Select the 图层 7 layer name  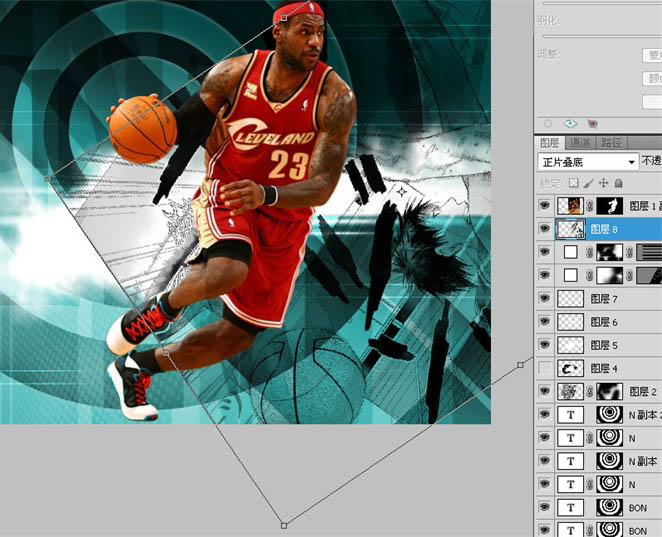click(x=604, y=299)
